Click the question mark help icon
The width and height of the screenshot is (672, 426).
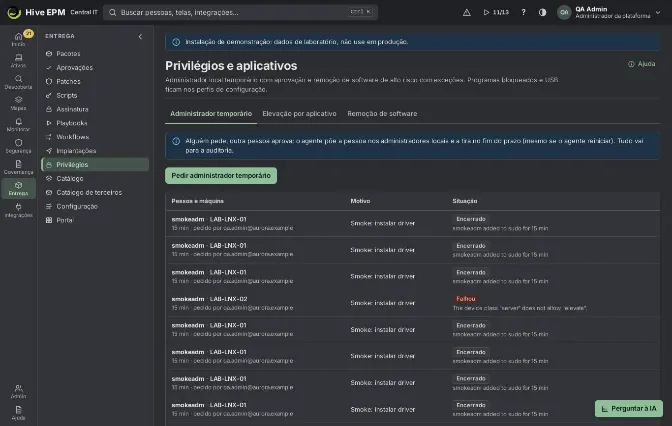(x=523, y=12)
